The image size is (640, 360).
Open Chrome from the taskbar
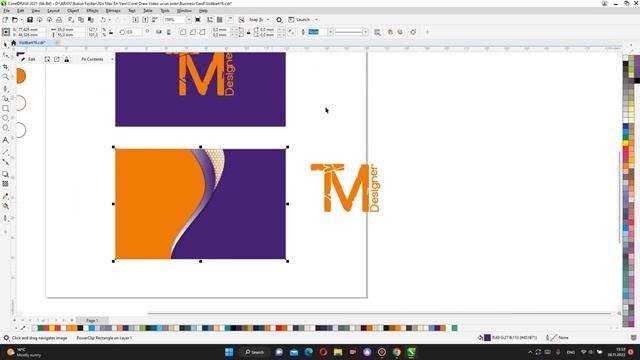tap(396, 352)
